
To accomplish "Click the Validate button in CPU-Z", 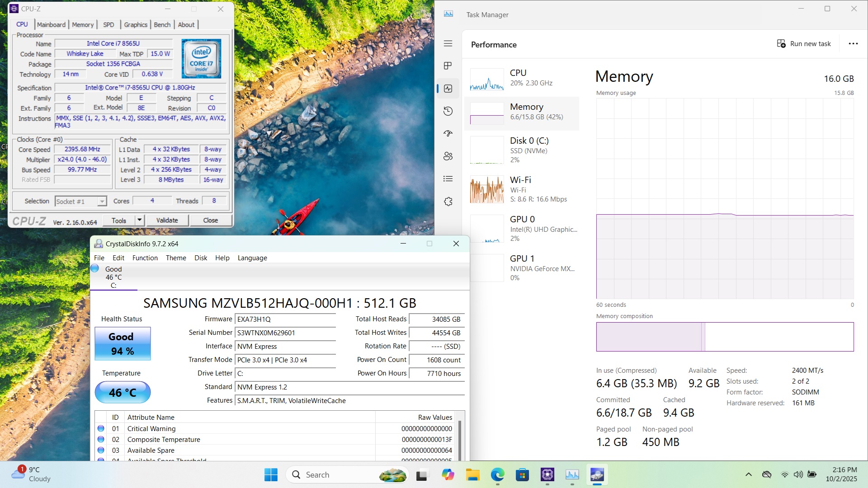I will [x=167, y=220].
